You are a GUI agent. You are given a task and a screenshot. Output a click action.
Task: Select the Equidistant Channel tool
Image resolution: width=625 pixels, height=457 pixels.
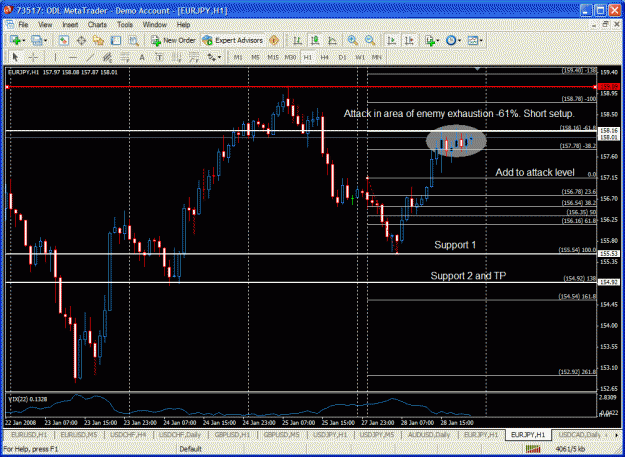pyautogui.click(x=107, y=57)
